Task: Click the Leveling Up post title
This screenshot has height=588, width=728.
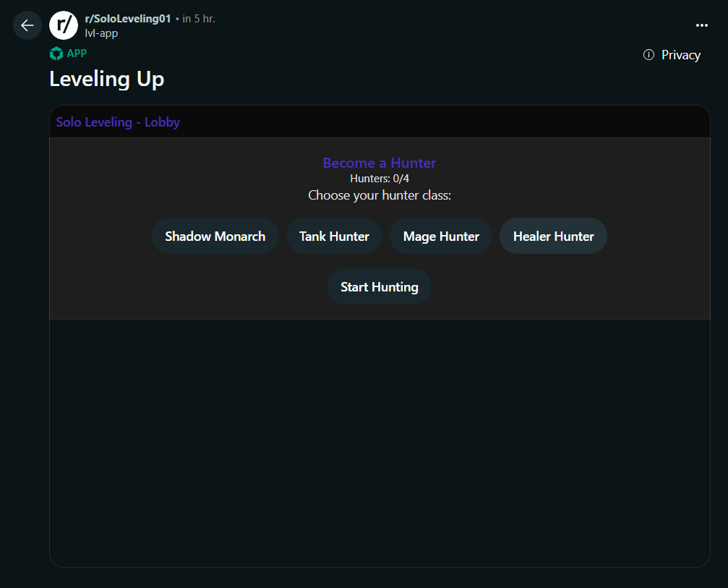Action: pos(107,79)
